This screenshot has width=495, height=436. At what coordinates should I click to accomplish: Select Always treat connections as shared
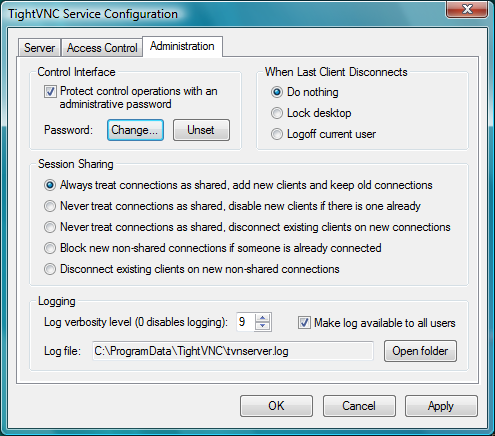point(50,185)
